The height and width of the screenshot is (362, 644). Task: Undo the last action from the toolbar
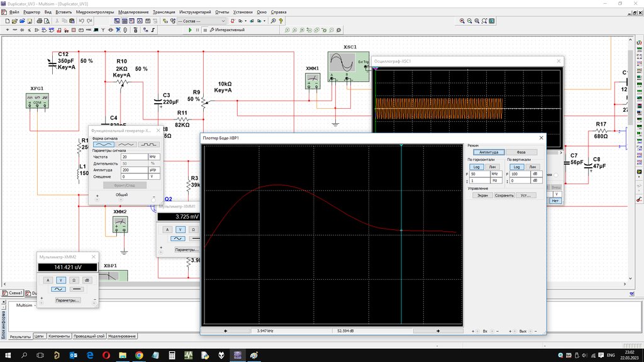[81, 21]
